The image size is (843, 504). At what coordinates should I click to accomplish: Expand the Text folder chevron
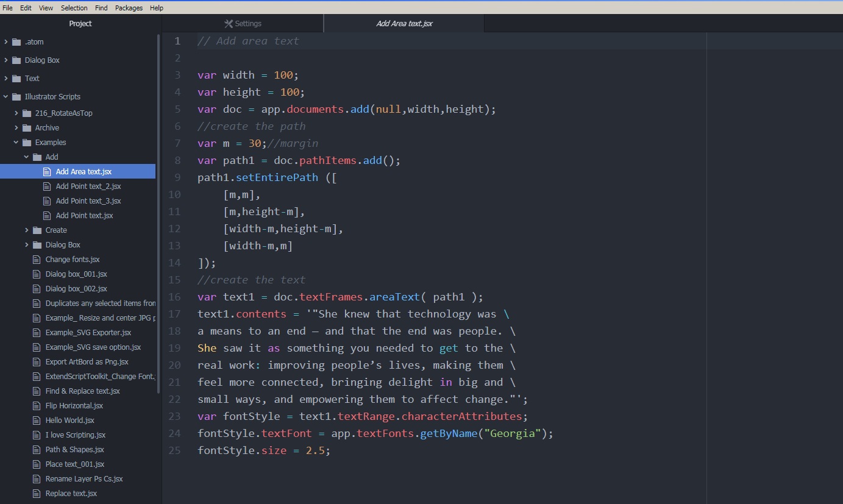pyautogui.click(x=5, y=79)
